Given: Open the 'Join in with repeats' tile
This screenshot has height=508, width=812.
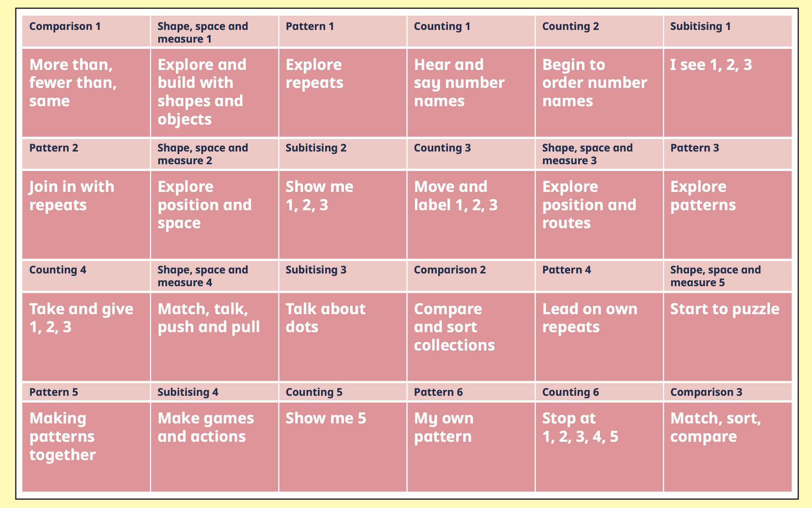Looking at the screenshot, I should [x=86, y=214].
